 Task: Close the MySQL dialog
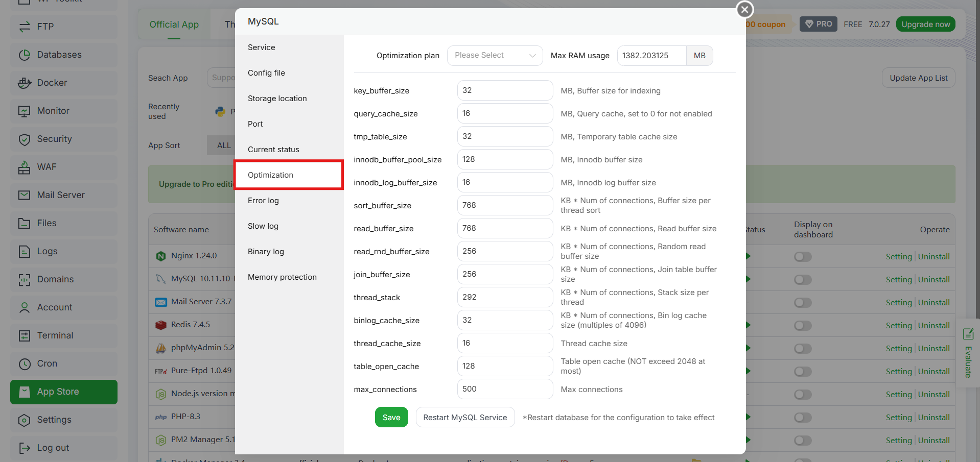[x=744, y=9]
